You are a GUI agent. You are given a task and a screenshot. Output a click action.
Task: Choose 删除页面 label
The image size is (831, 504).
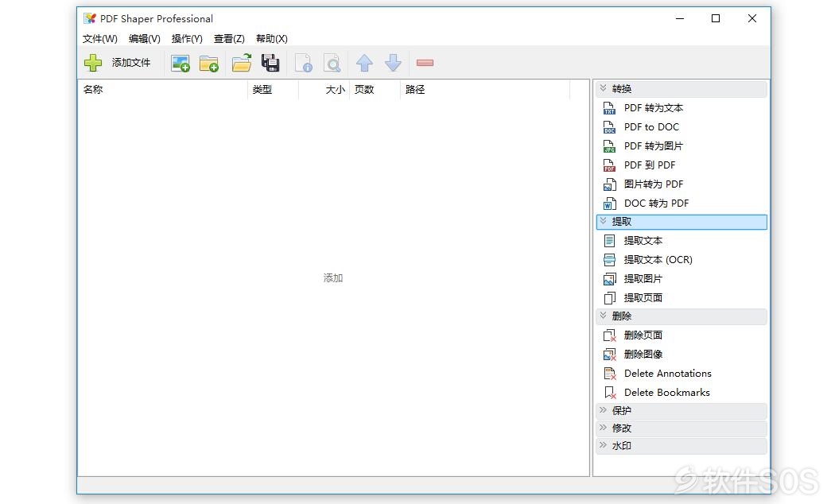tap(643, 335)
